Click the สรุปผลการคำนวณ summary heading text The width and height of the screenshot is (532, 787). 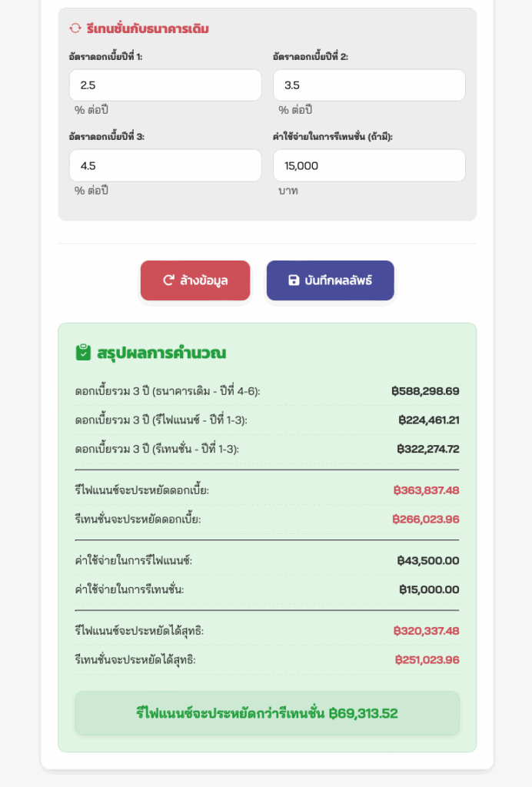pos(161,353)
